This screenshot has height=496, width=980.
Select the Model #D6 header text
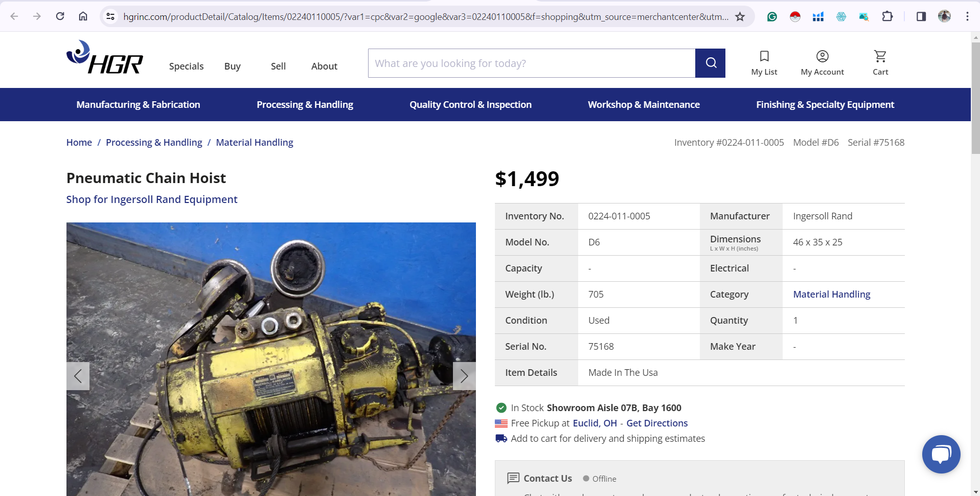click(x=816, y=142)
